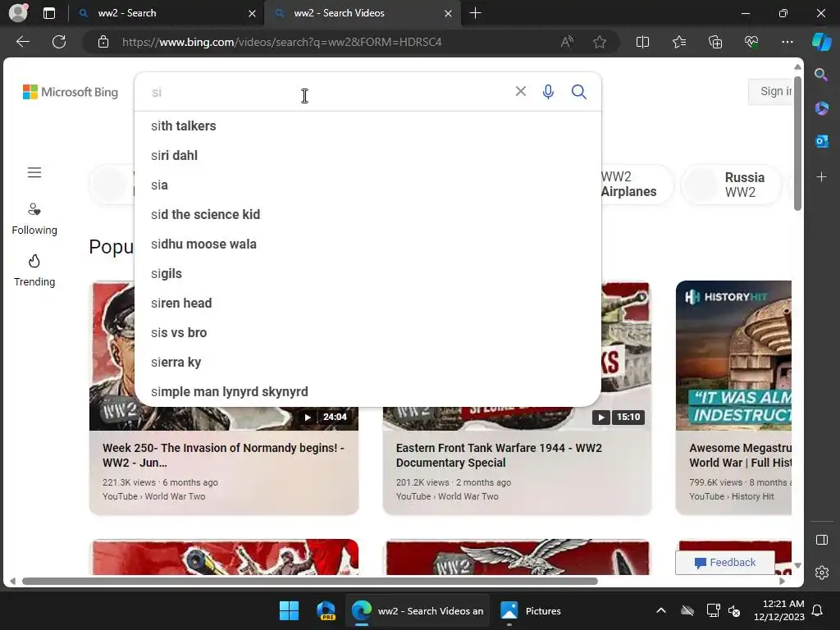Open sidebar settings gear
The width and height of the screenshot is (840, 630).
pos(821,573)
